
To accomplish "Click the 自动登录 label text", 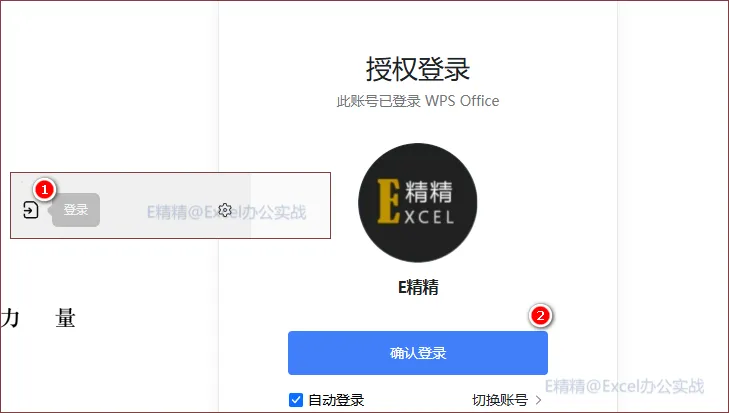I will (x=336, y=400).
